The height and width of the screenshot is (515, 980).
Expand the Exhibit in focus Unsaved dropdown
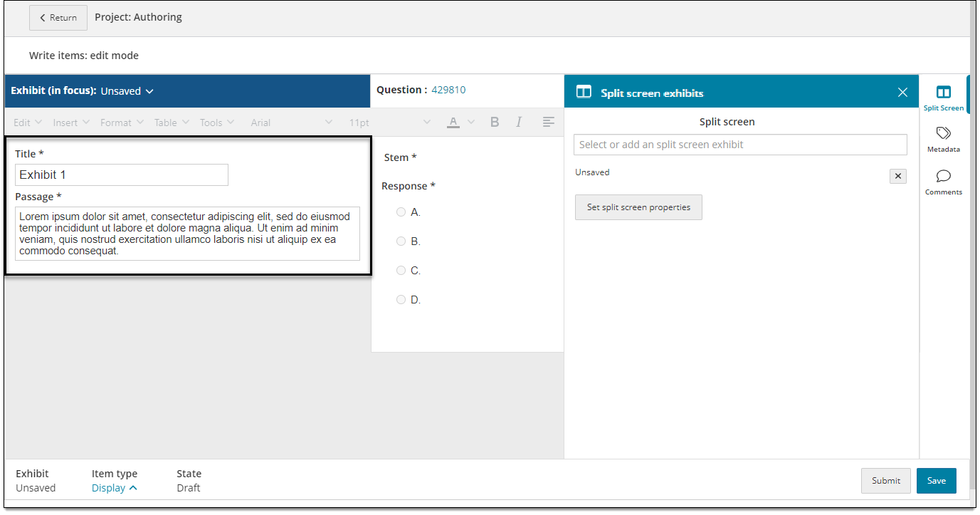127,91
